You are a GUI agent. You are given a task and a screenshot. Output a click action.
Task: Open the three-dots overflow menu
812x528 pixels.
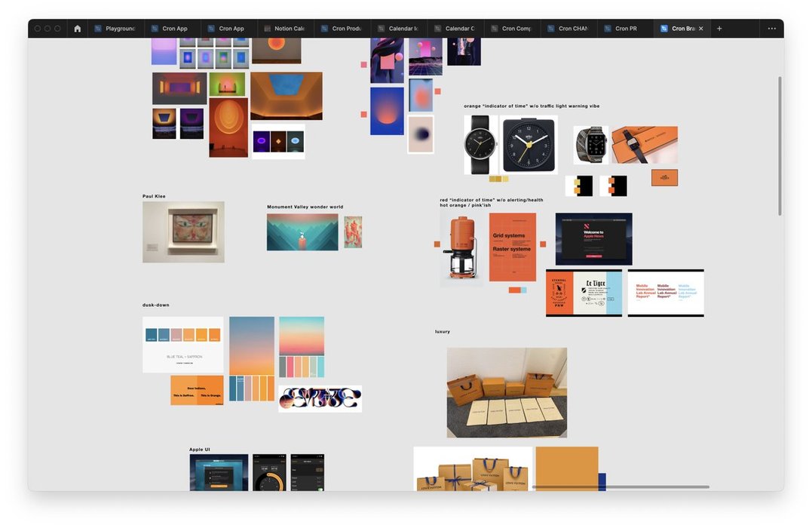pos(771,29)
